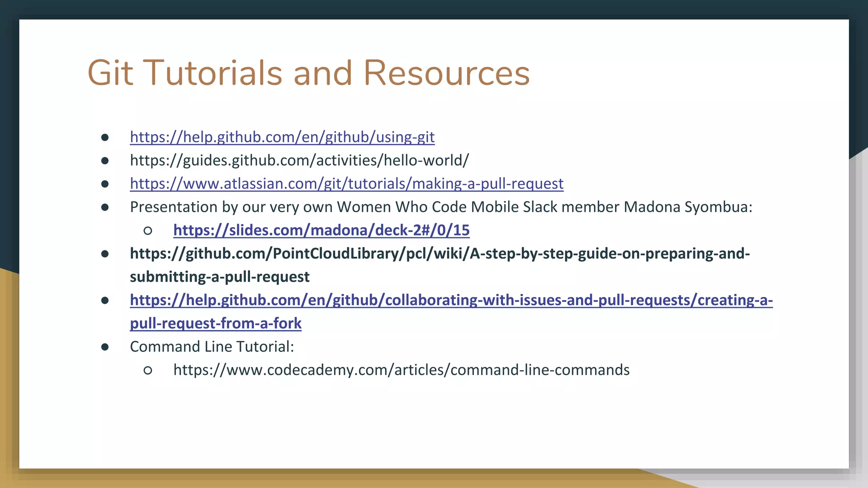Click the hollow bullet before slides.com link

147,231
